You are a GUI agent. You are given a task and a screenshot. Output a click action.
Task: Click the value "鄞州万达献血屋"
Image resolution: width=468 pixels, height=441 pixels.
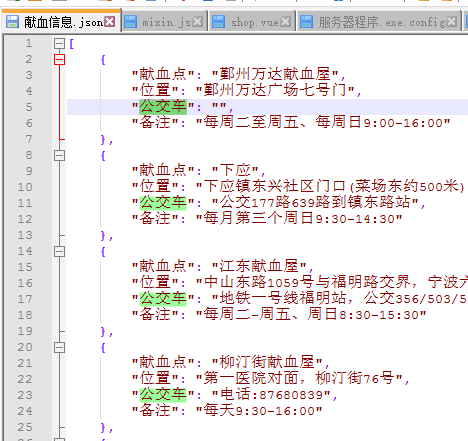click(275, 74)
